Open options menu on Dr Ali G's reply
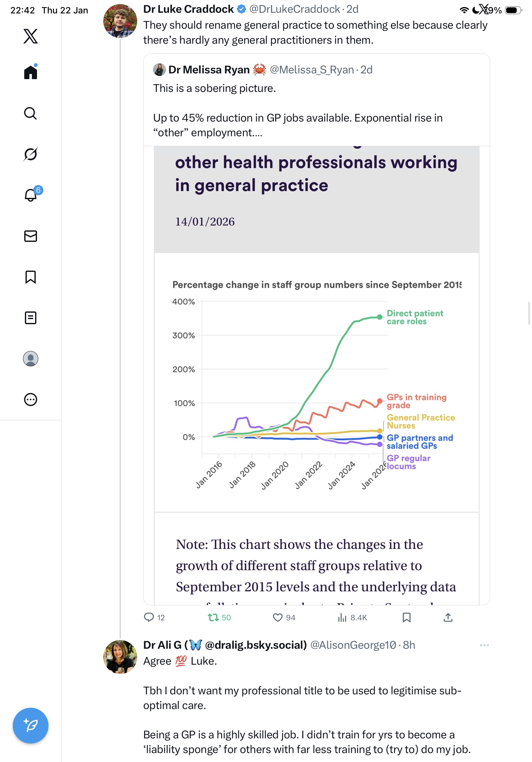The width and height of the screenshot is (532, 762). click(484, 645)
